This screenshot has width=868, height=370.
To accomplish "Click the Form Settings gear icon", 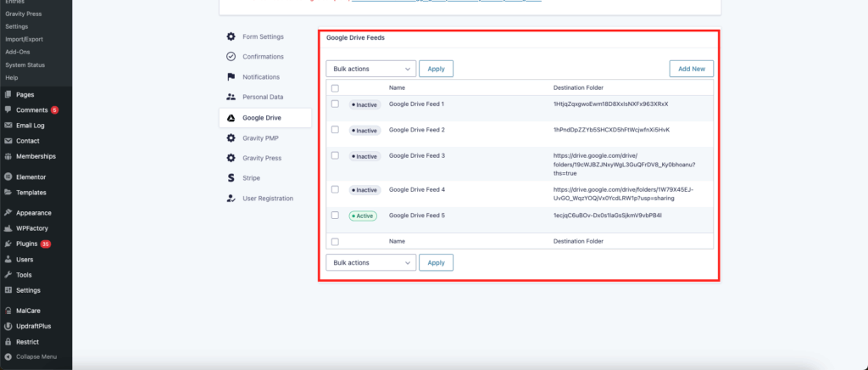I will [x=231, y=36].
